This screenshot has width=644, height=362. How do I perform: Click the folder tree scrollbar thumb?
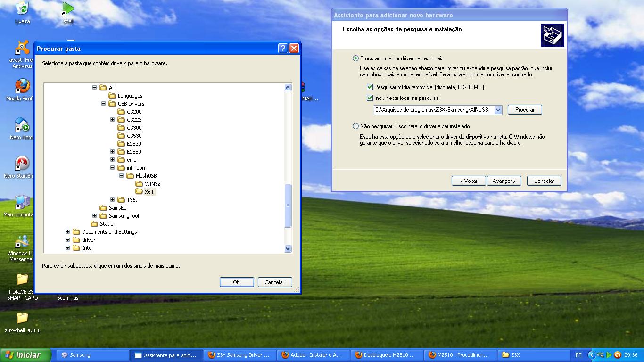click(x=288, y=206)
